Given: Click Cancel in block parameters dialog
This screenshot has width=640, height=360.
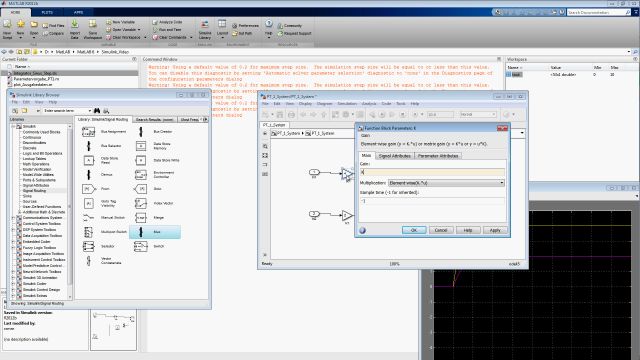Looking at the screenshot, I should pos(441,230).
